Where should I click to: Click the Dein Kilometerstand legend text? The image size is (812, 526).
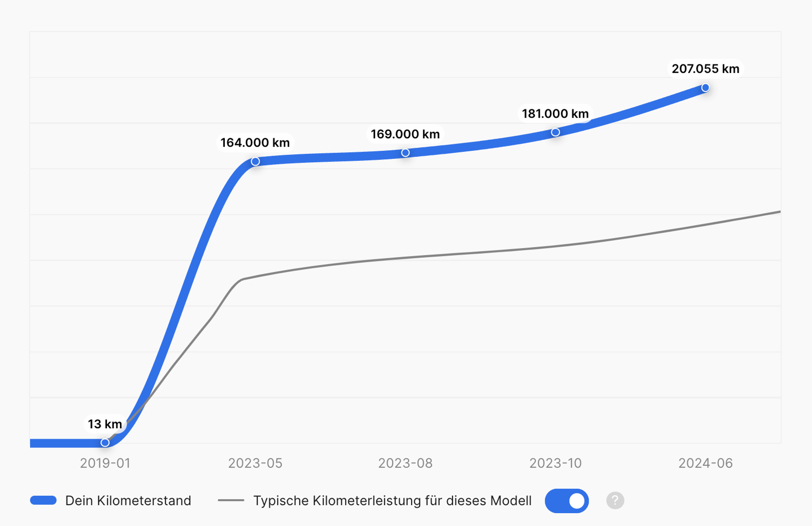tap(128, 501)
